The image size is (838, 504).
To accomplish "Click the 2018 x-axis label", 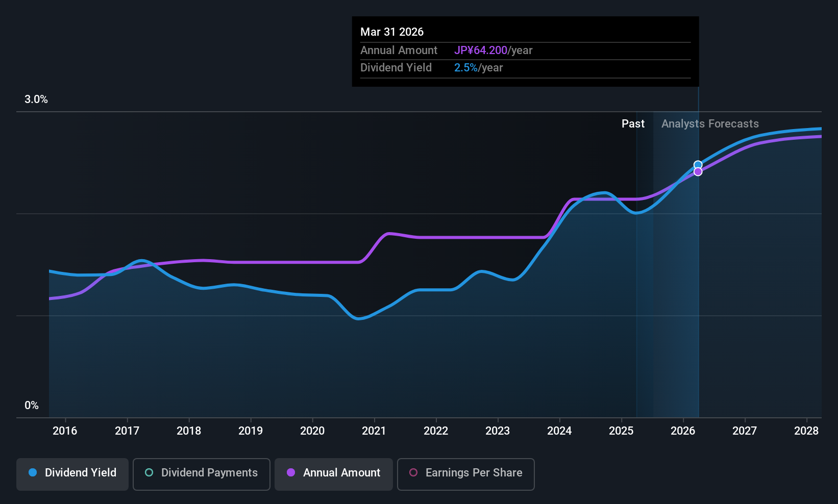I will coord(189,431).
